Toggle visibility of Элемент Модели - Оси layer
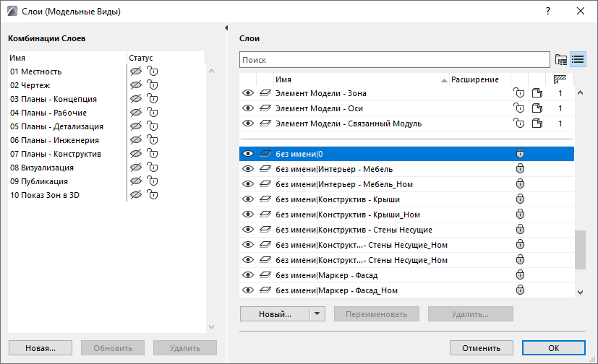 [x=248, y=108]
